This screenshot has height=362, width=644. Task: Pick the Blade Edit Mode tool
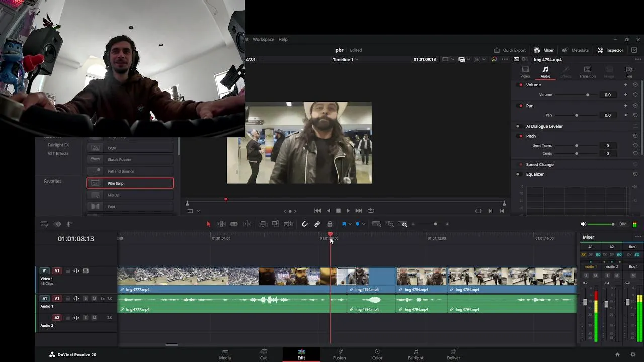(x=234, y=224)
